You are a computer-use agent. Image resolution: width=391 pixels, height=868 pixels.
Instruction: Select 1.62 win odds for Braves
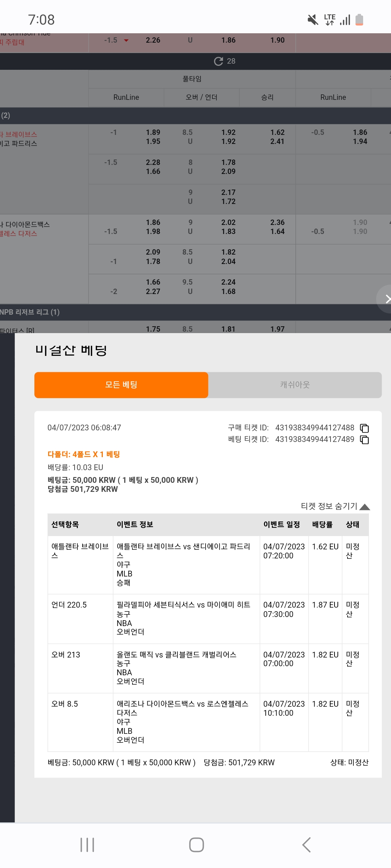click(277, 132)
